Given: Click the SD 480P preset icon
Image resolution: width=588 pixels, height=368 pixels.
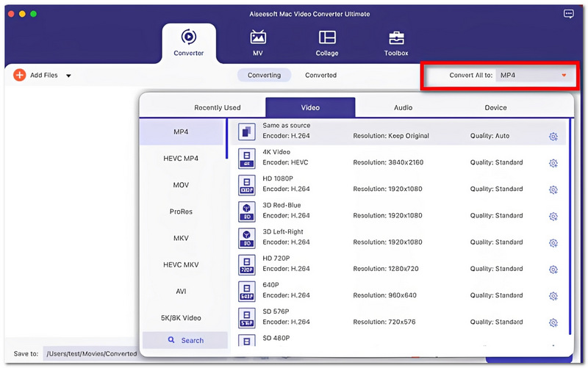Looking at the screenshot, I should click(247, 340).
